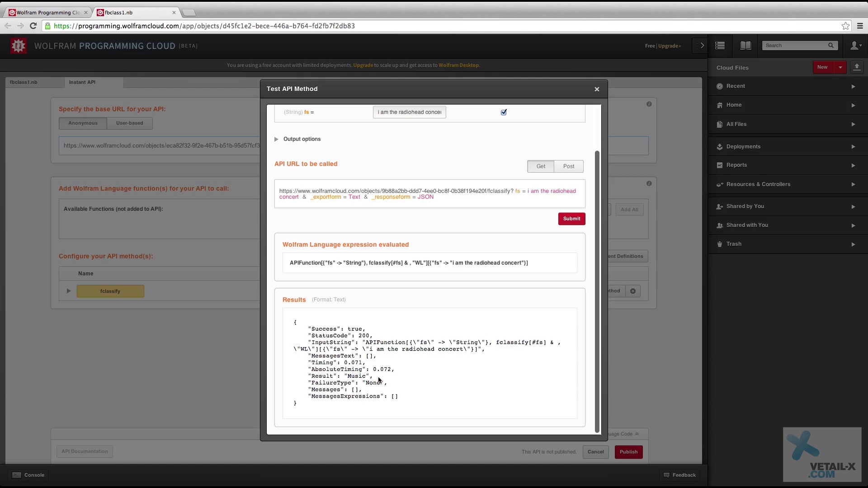Open the Deployments sidebar item
Viewport: 868px width, 488px height.
tap(743, 147)
